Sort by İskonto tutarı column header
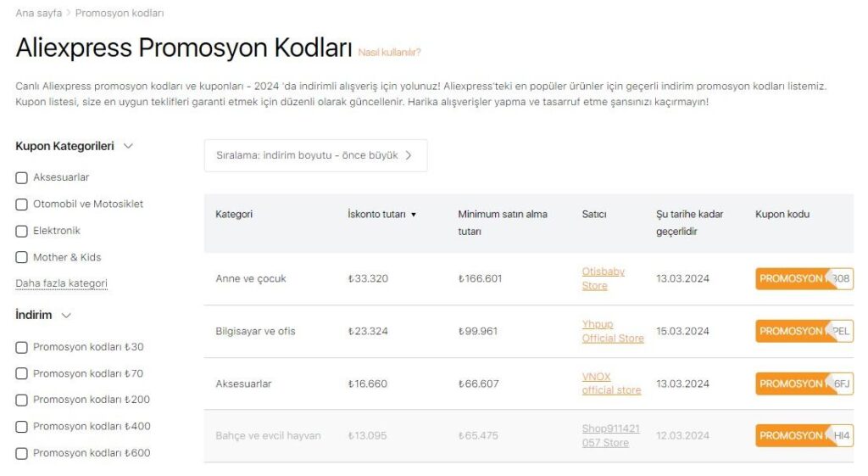The width and height of the screenshot is (868, 476). point(381,215)
